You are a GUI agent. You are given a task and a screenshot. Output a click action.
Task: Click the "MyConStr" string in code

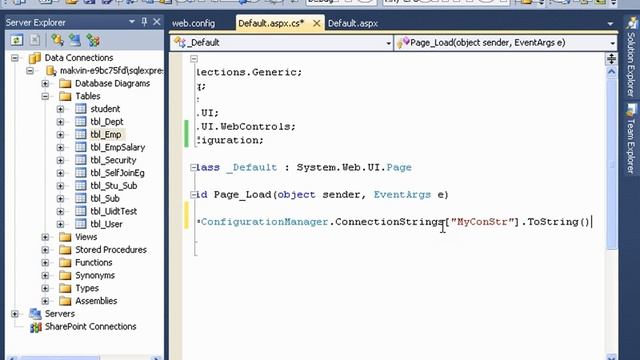tap(482, 222)
